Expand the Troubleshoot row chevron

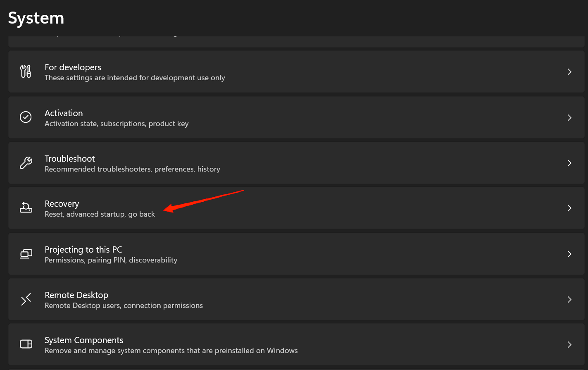click(569, 163)
